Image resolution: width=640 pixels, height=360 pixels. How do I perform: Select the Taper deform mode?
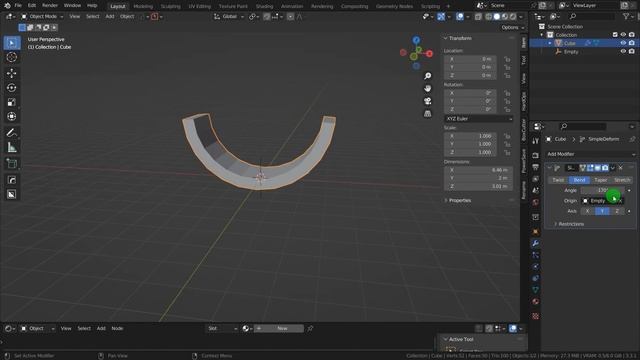click(x=600, y=180)
